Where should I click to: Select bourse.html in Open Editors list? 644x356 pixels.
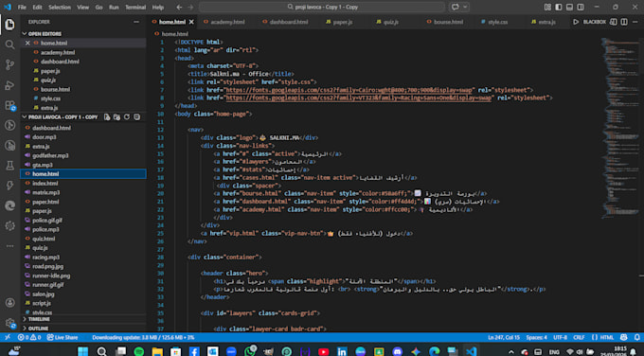coord(55,89)
